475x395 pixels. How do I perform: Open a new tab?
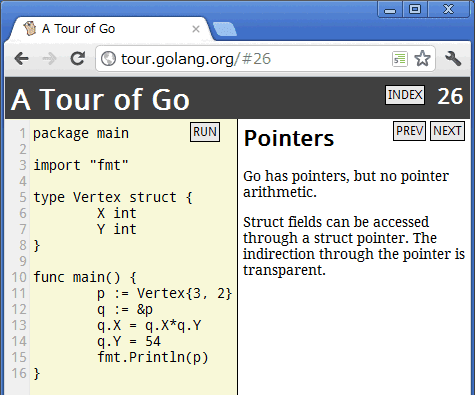point(225,29)
